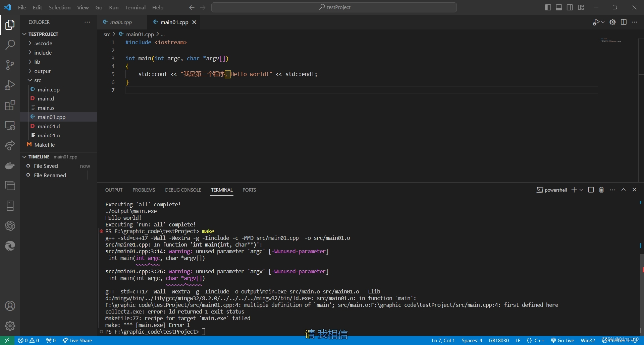Open the File menu
The width and height of the screenshot is (644, 345).
point(22,7)
